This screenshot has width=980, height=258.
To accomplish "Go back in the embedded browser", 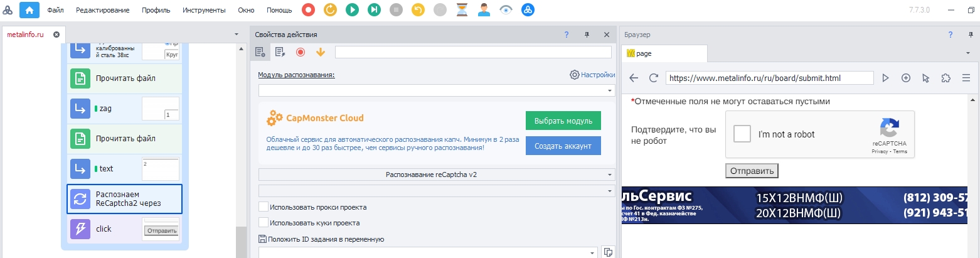I will tap(634, 78).
